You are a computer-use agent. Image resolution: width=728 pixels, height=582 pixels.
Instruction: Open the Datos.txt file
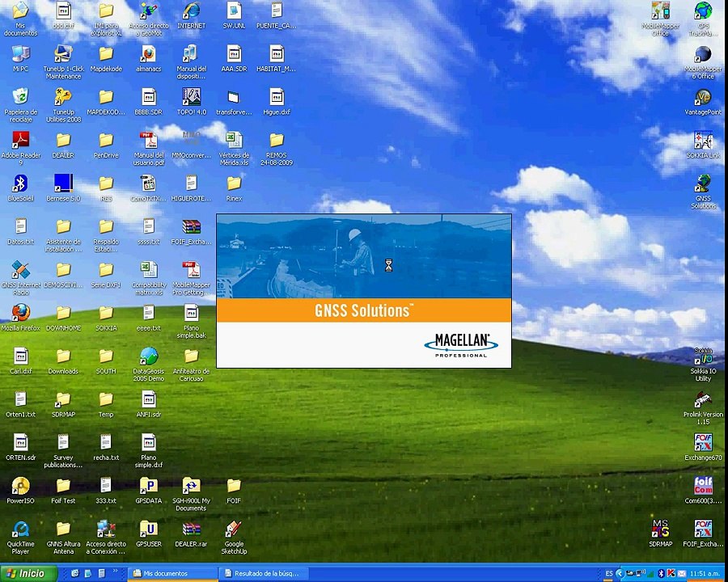(20, 227)
